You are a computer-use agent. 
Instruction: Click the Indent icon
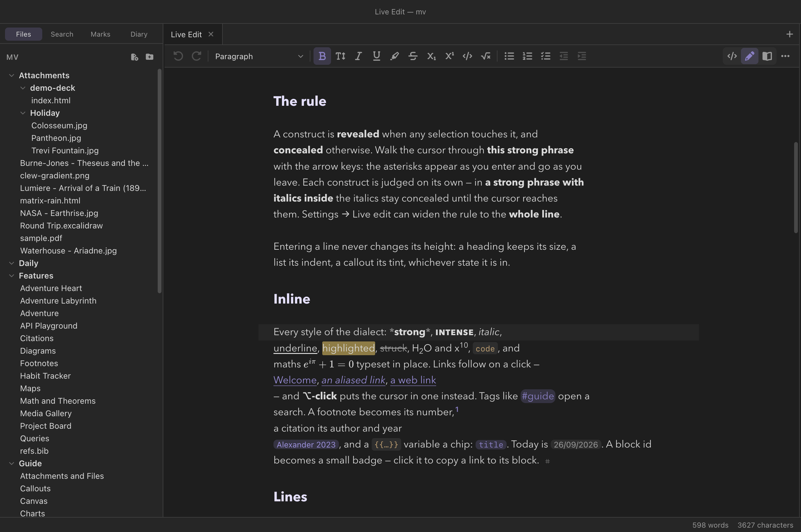coord(581,56)
